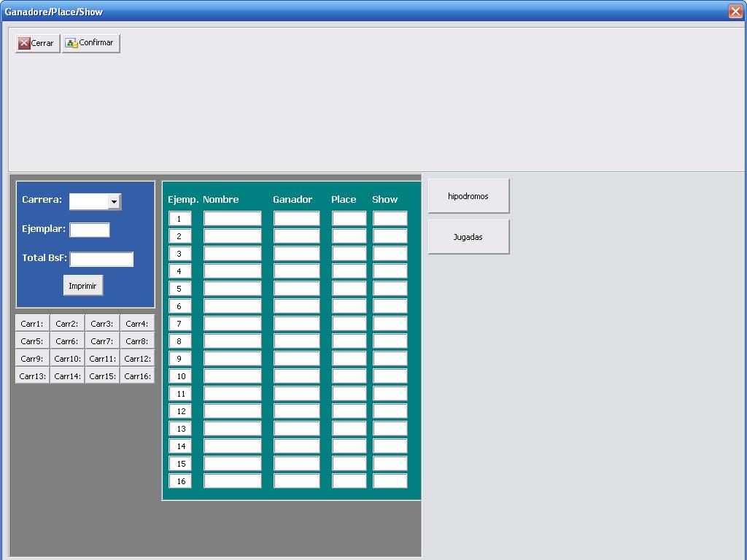
Task: Click the Show field for ejemplar 1
Action: click(390, 219)
